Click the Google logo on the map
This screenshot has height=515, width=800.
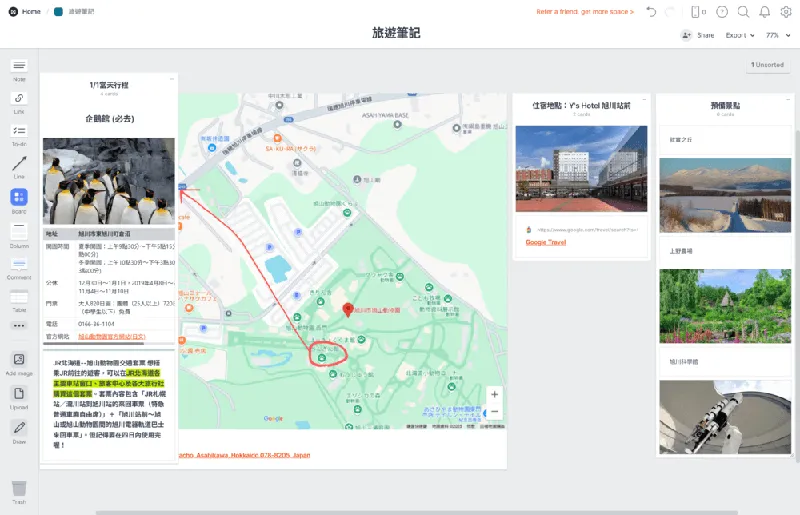(x=273, y=419)
